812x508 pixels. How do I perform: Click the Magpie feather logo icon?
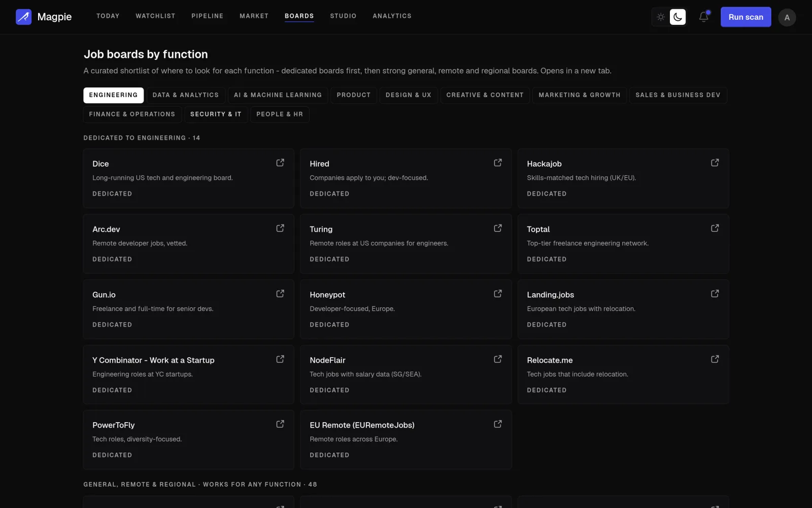coord(24,17)
